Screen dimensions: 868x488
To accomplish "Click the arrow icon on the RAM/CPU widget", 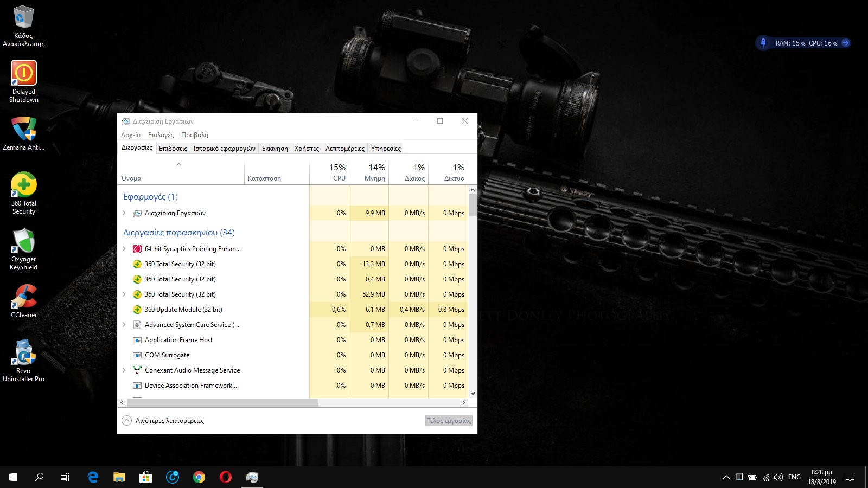I will (845, 43).
